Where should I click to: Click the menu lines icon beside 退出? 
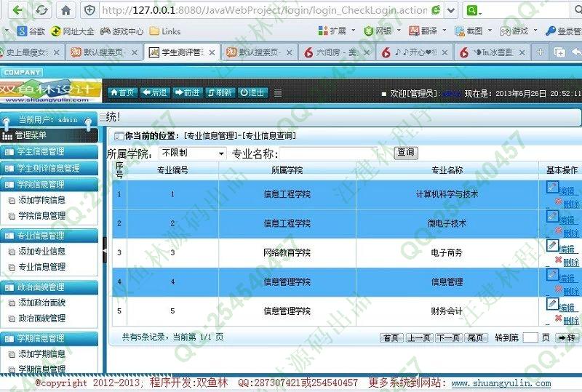coord(278,93)
